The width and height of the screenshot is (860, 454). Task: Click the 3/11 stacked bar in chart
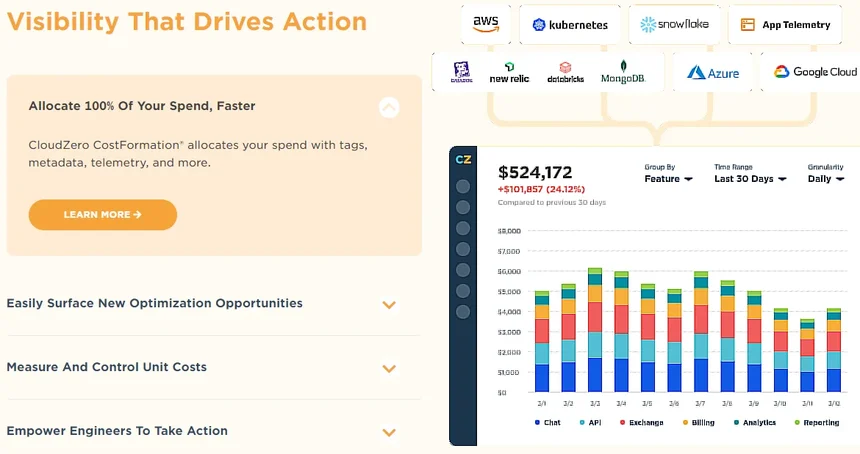point(807,355)
